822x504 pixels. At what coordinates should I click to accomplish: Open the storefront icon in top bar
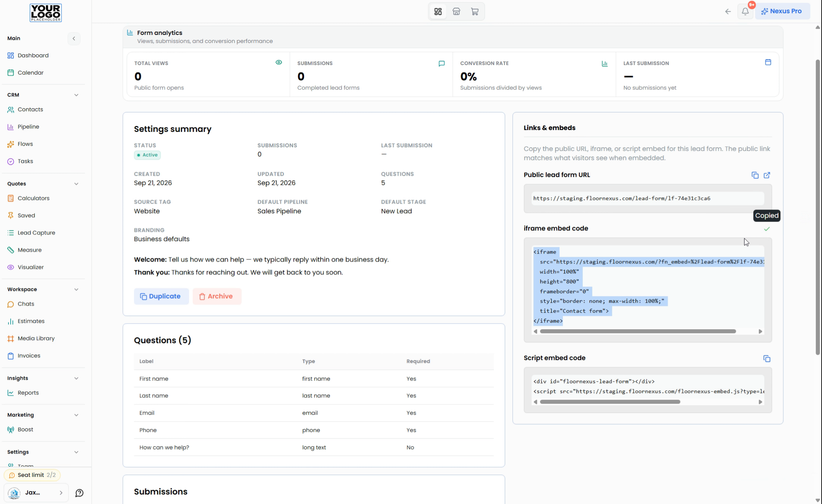pos(456,11)
